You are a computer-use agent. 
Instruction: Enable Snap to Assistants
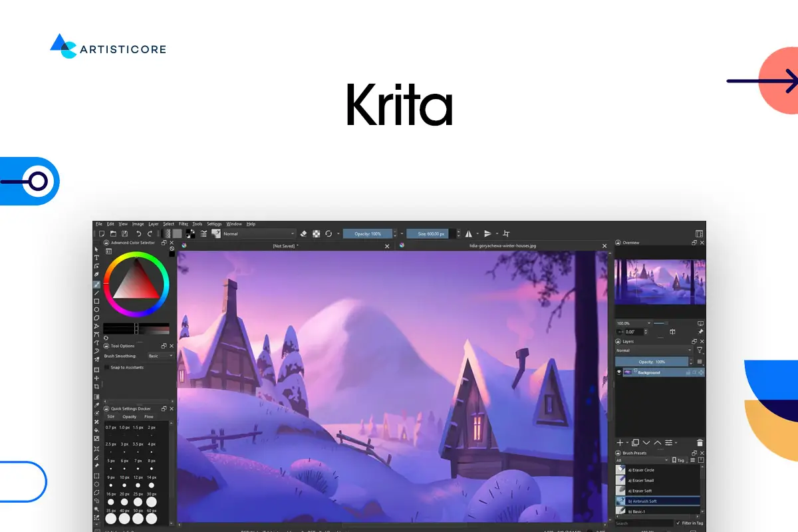coord(106,367)
